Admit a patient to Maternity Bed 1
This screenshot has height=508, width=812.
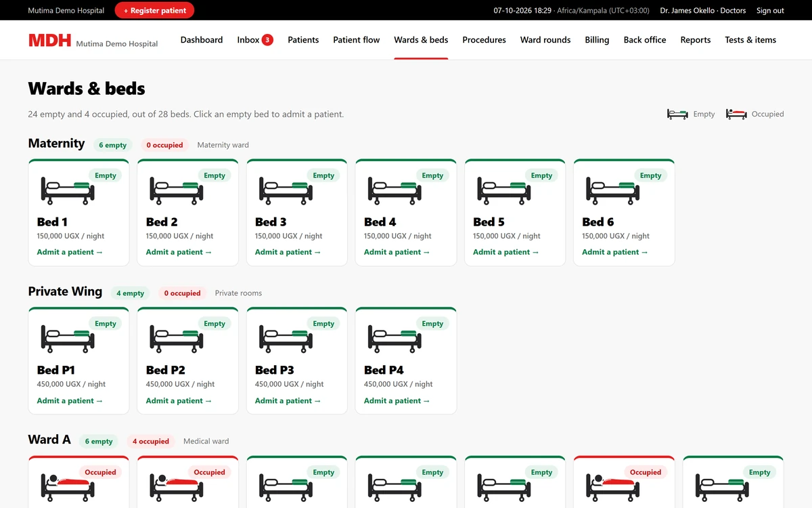[70, 252]
